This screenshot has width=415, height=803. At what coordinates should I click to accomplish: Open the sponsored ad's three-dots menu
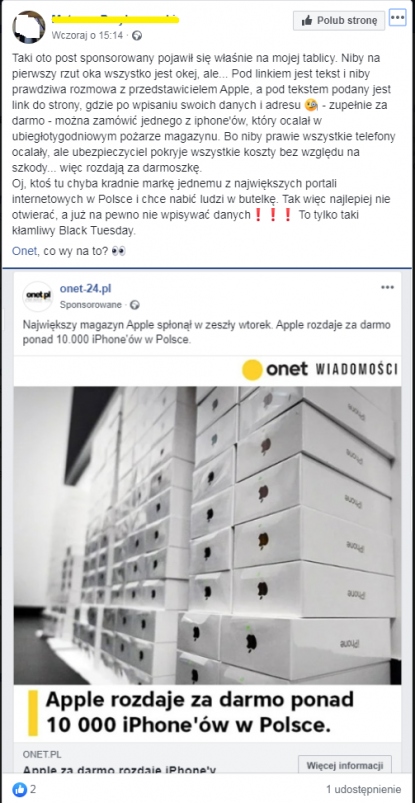click(x=387, y=288)
